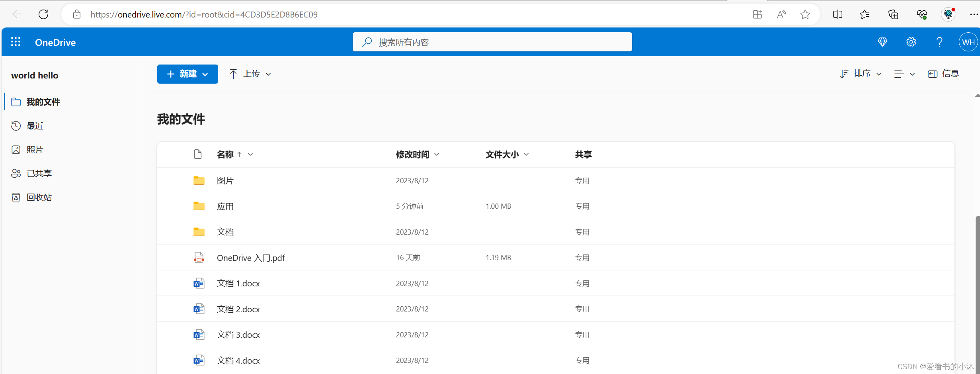Screen dimensions: 980x374
Task: Open the 图片 folder name
Action: pos(225,180)
